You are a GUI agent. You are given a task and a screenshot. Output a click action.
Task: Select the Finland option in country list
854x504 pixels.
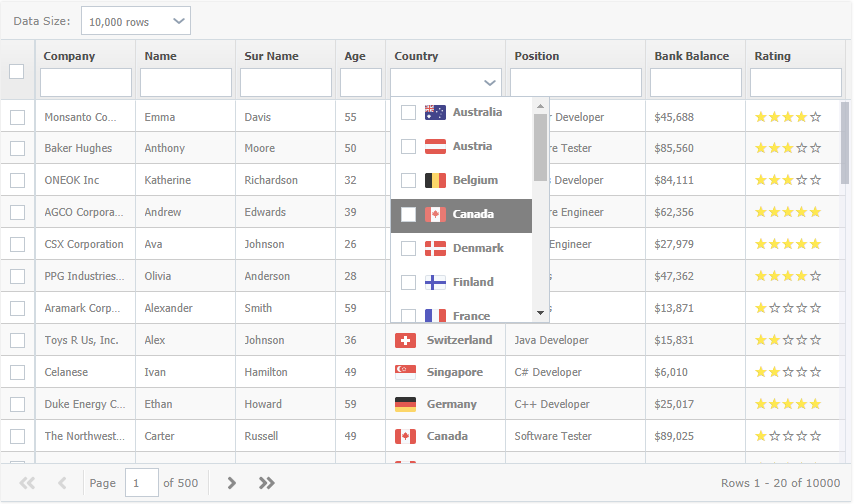[x=461, y=282]
